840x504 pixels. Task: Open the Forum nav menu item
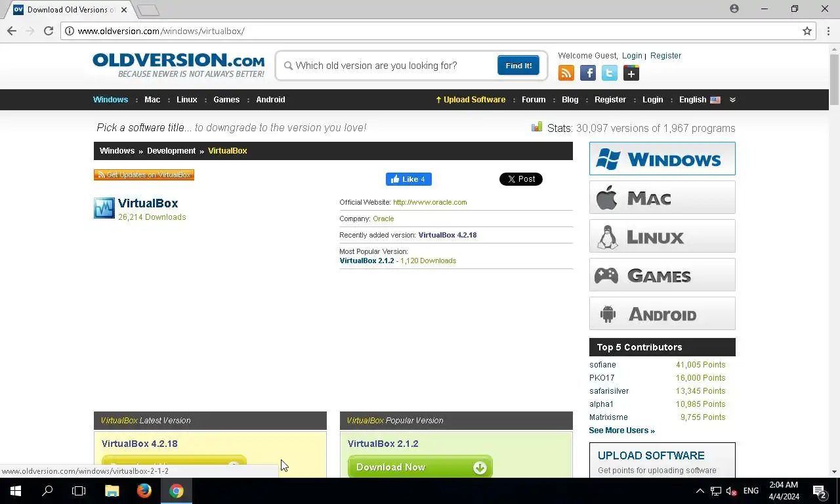coord(534,100)
